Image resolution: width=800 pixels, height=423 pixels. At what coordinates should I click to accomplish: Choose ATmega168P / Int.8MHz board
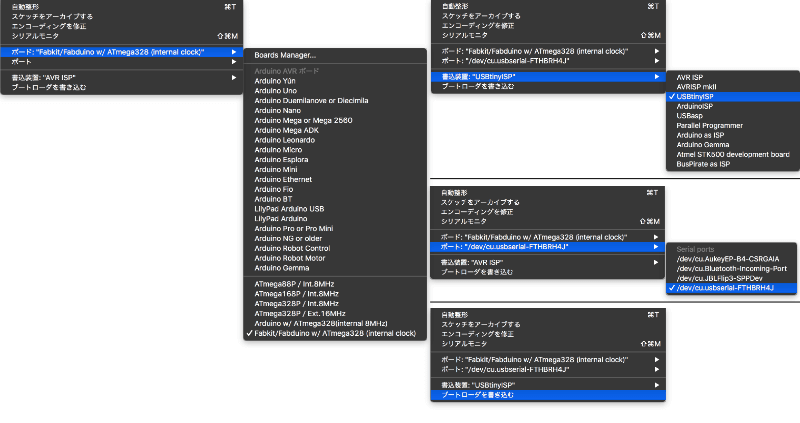pyautogui.click(x=335, y=294)
